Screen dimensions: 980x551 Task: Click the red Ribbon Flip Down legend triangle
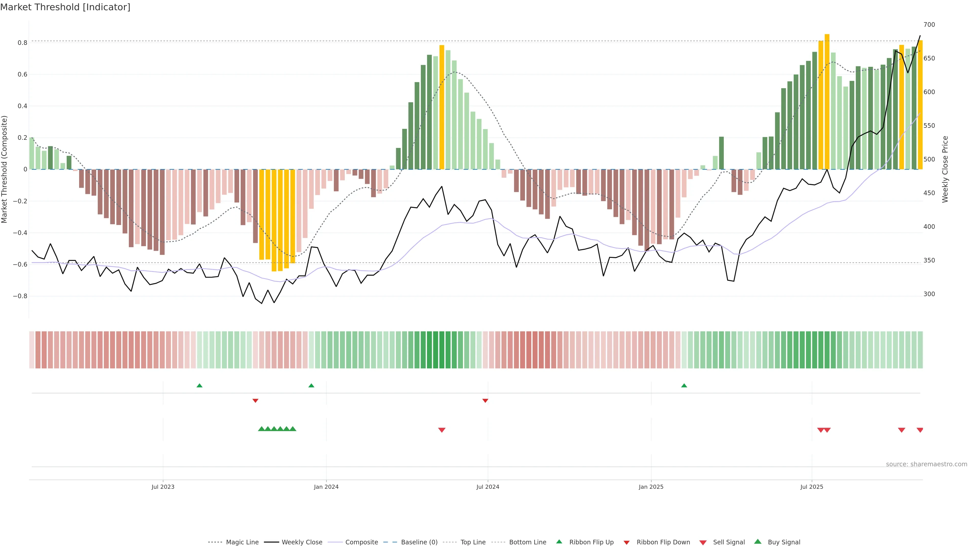(626, 542)
